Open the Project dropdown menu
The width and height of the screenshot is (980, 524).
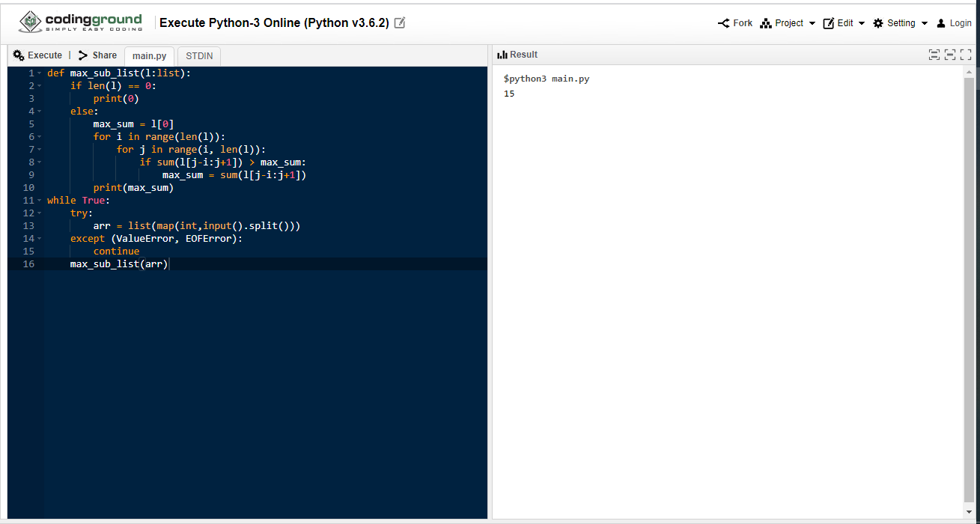tap(788, 23)
